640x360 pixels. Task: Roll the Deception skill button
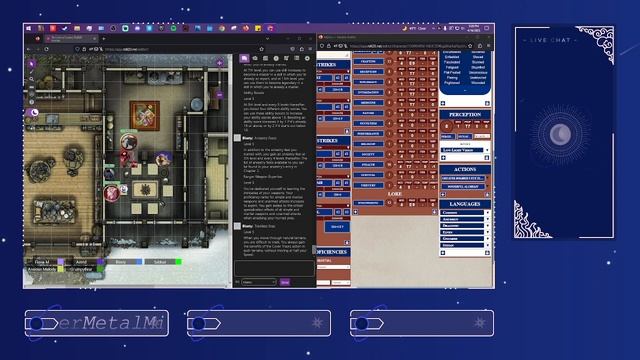[369, 71]
